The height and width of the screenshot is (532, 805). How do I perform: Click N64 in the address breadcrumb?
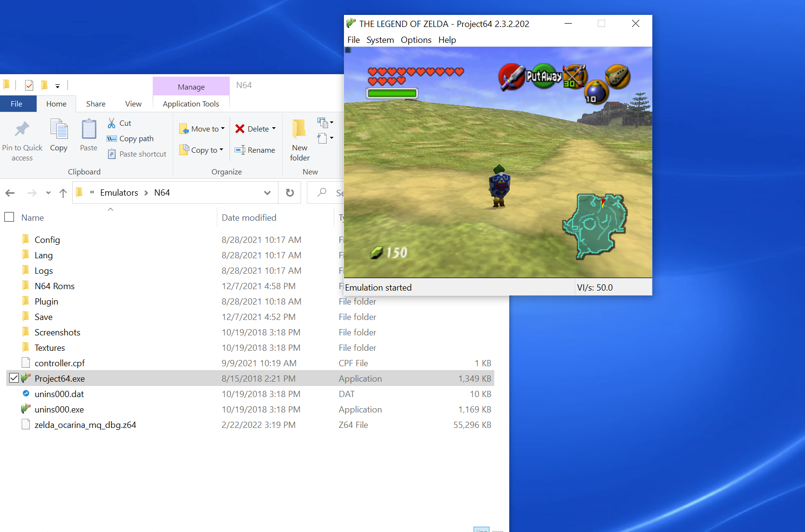162,193
